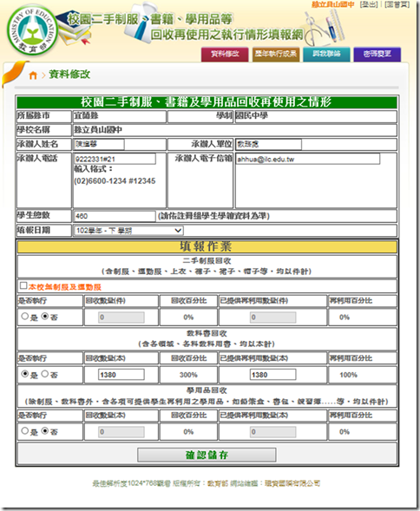The height and width of the screenshot is (511, 420).
Task: Click uniform 回收數量(件) disabled field
Action: coord(121,318)
